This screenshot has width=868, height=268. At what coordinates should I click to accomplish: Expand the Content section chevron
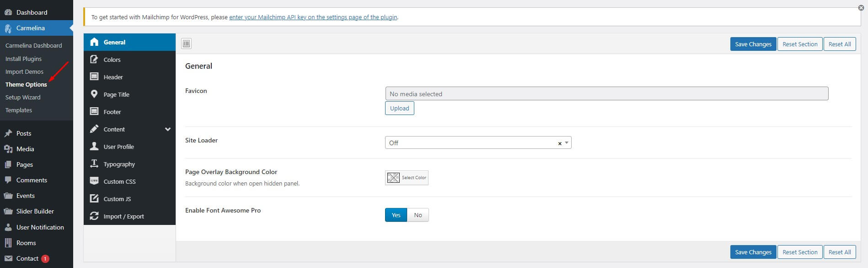tap(168, 129)
